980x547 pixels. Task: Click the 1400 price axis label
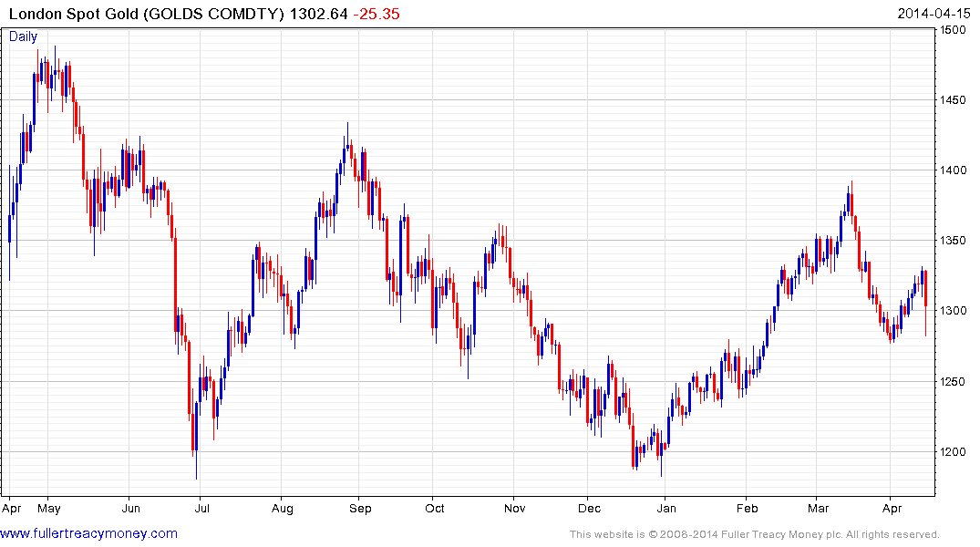coord(954,170)
